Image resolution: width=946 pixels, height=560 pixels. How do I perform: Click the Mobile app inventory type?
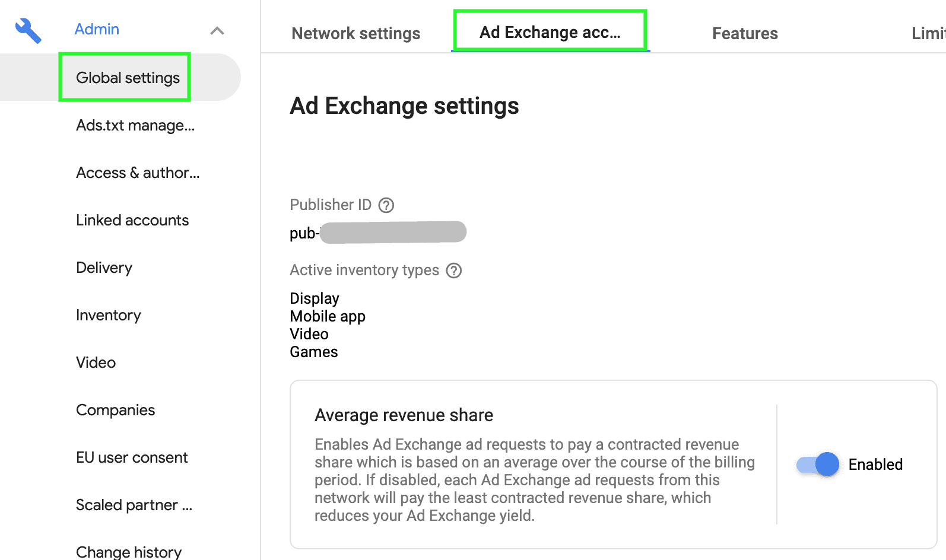tap(328, 316)
